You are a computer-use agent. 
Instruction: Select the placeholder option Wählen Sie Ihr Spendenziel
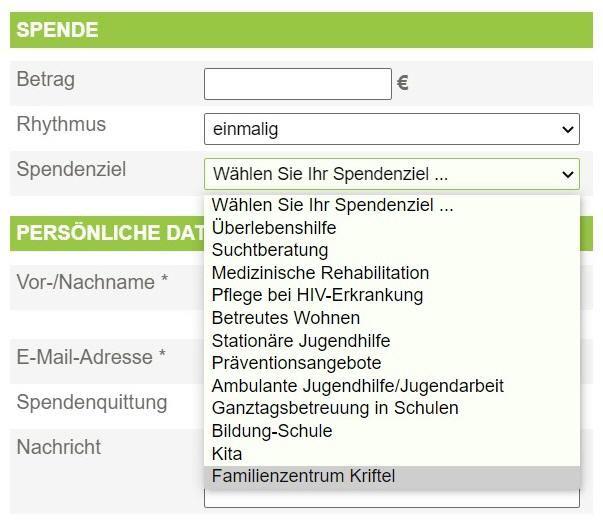pos(332,205)
